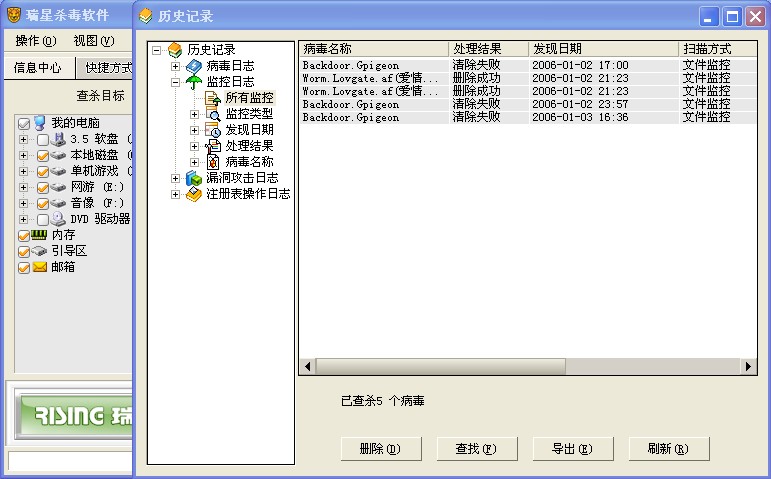The width and height of the screenshot is (771, 479).
Task: Click the 刷新(R) button
Action: (668, 449)
